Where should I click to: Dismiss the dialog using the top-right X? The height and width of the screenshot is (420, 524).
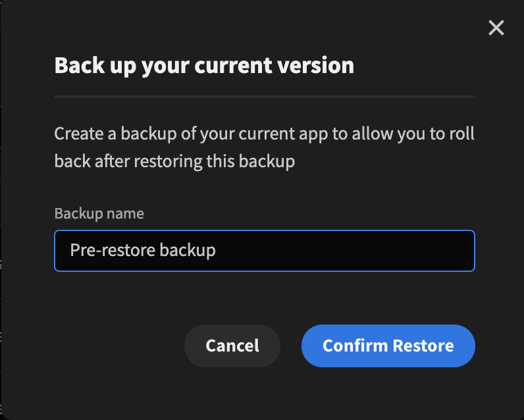(x=496, y=28)
